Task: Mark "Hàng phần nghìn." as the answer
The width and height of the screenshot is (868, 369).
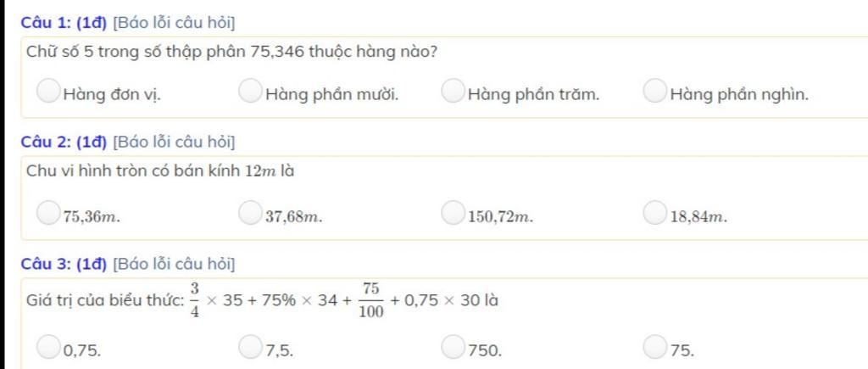Action: pyautogui.click(x=654, y=92)
